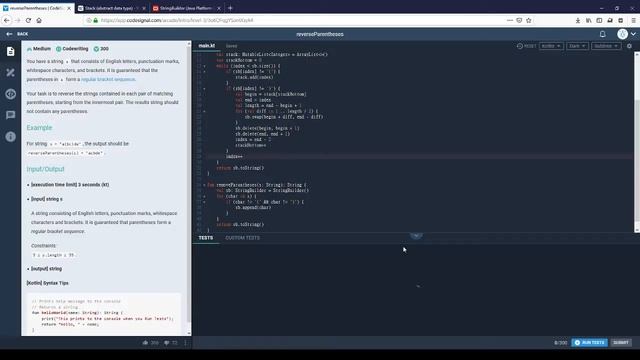This screenshot has width=640, height=360.
Task: Click the thumbs down icon
Action: pyautogui.click(x=167, y=343)
